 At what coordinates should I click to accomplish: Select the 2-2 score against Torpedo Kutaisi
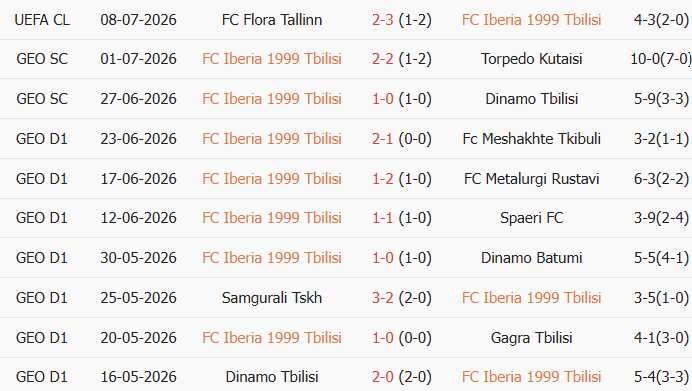pyautogui.click(x=382, y=59)
